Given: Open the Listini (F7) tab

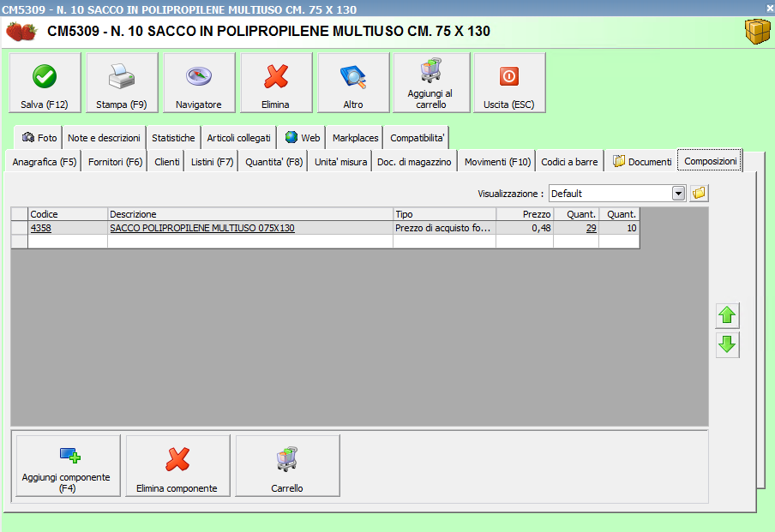Looking at the screenshot, I should point(212,162).
